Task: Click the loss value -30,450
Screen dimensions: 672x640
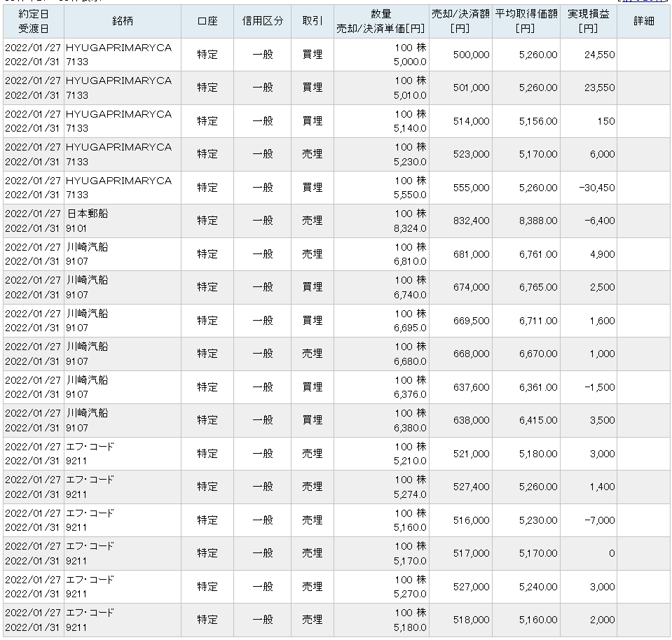Action: (596, 188)
